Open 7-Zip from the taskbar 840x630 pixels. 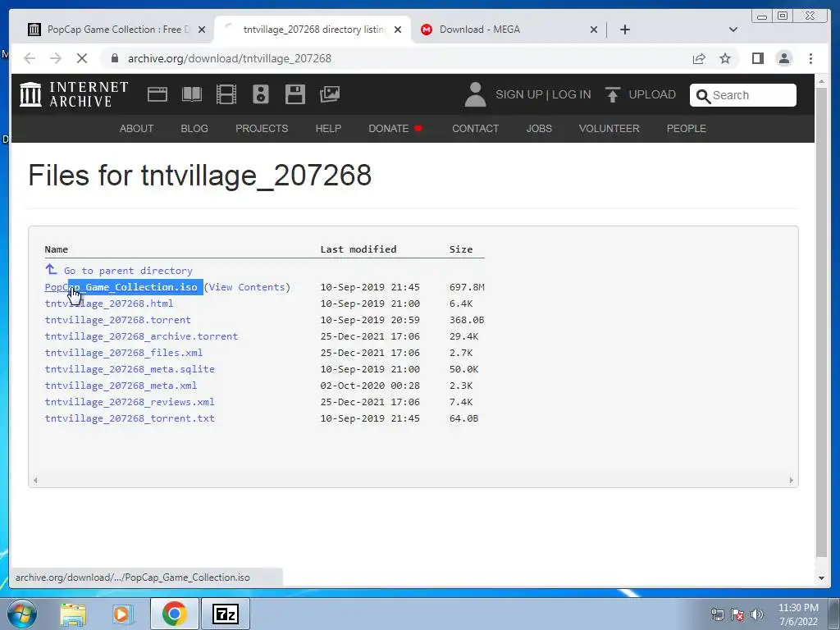click(225, 614)
